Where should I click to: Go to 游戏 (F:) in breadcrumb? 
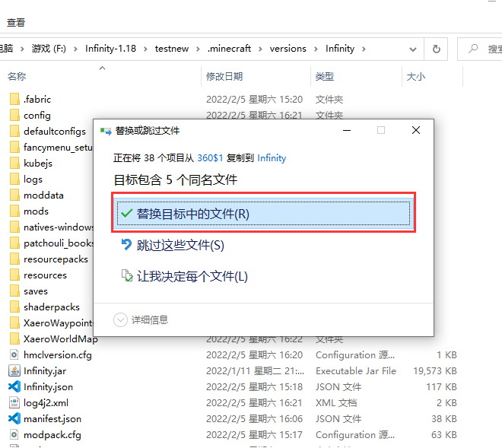49,49
